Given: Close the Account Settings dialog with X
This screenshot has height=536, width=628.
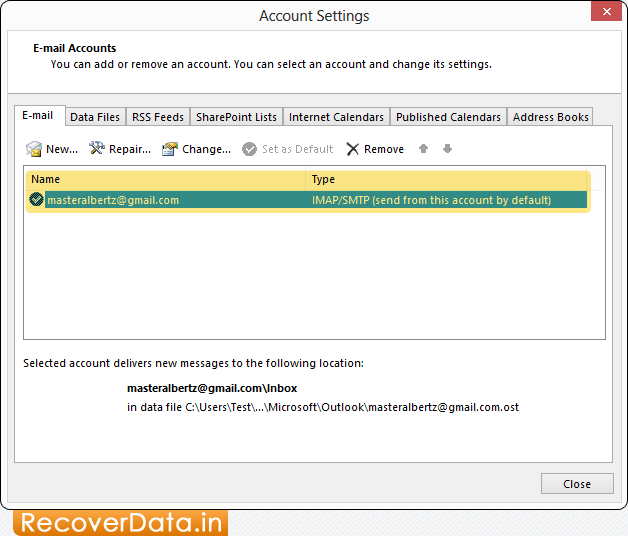Looking at the screenshot, I should pos(606,11).
